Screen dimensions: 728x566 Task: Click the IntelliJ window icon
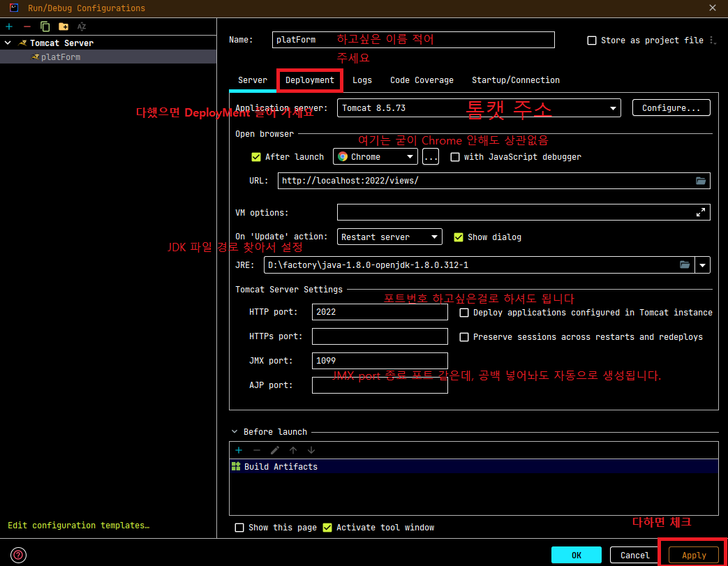14,8
